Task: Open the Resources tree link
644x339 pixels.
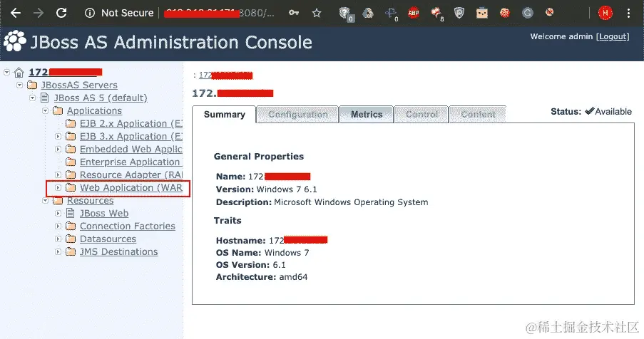Action: (x=91, y=200)
